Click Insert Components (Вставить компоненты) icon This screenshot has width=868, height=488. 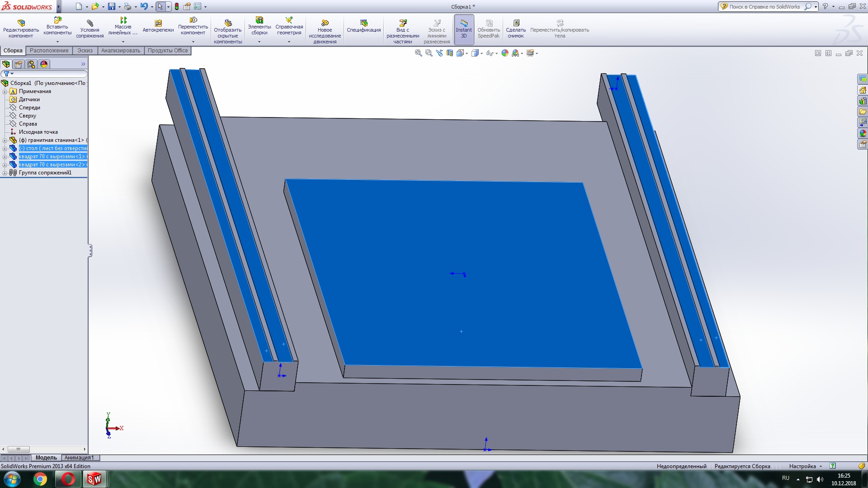tap(57, 21)
